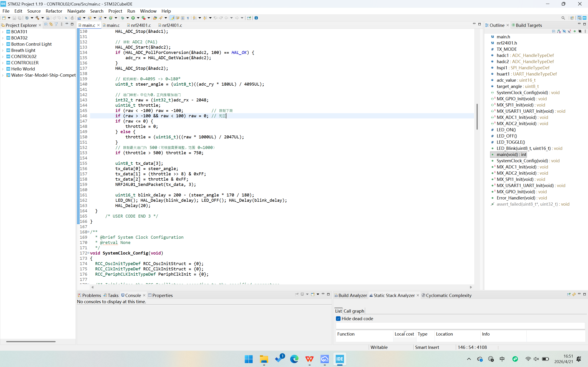Switch to the C/C++ perspective icon

point(579,18)
